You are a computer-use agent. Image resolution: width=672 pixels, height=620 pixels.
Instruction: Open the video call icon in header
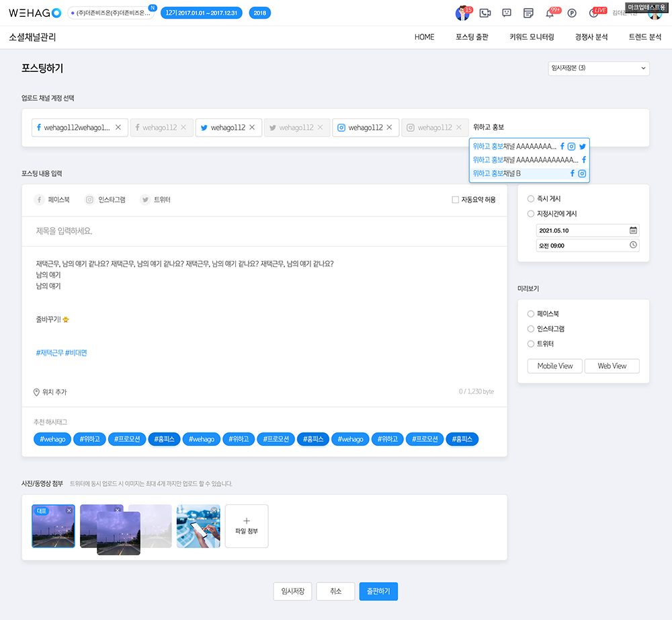[485, 13]
